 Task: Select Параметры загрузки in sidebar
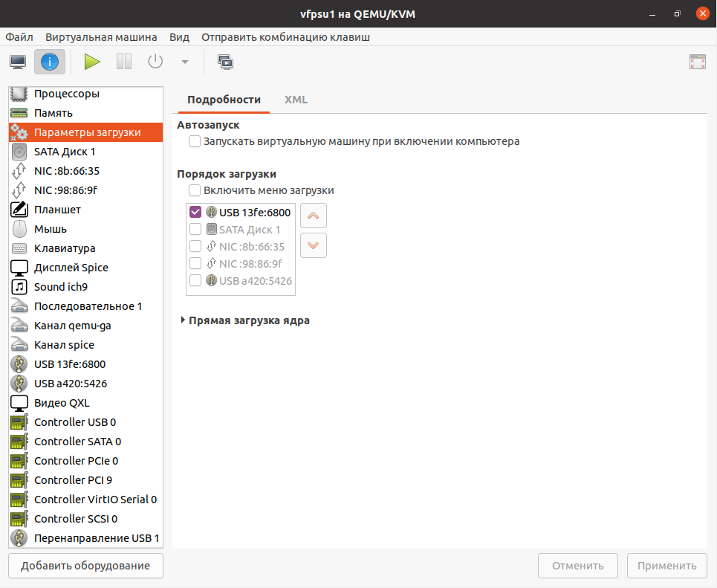[86, 132]
